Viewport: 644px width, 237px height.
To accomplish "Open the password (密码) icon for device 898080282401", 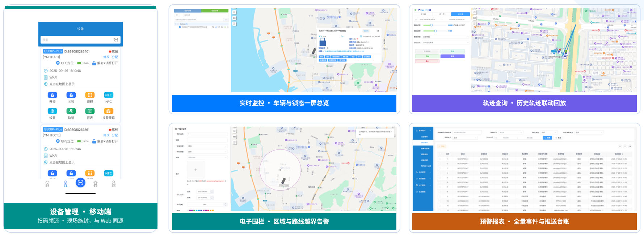I will pyautogui.click(x=90, y=95).
